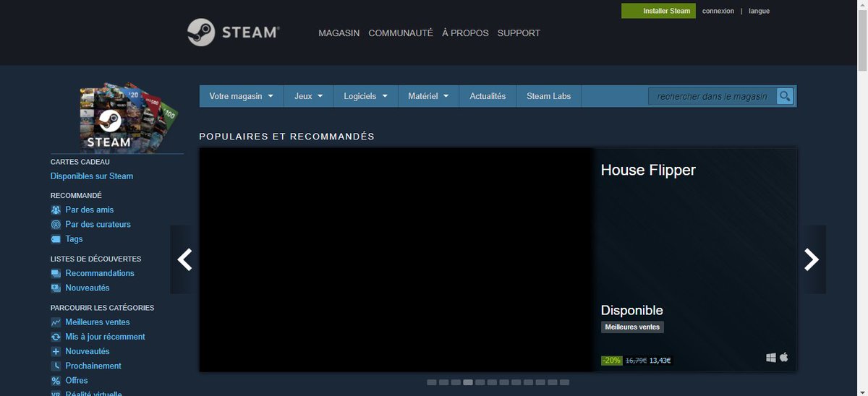Screen dimensions: 868x396
Task: Click the 13,43€ discounted price
Action: tap(660, 360)
